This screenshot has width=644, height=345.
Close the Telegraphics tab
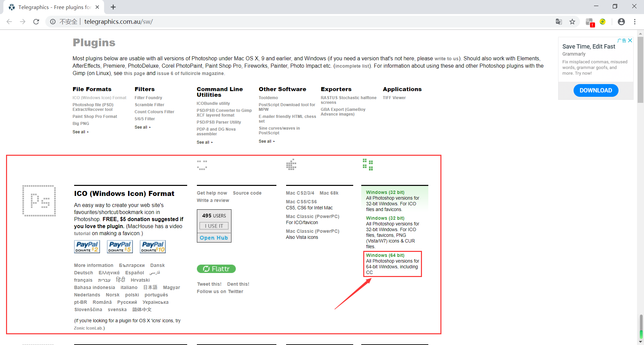[97, 7]
